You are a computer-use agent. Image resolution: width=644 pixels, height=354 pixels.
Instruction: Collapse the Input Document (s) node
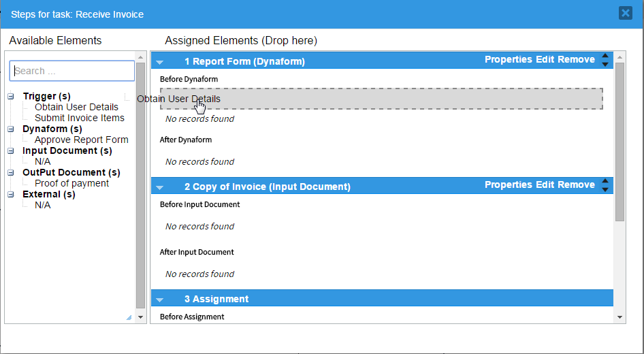click(x=11, y=150)
